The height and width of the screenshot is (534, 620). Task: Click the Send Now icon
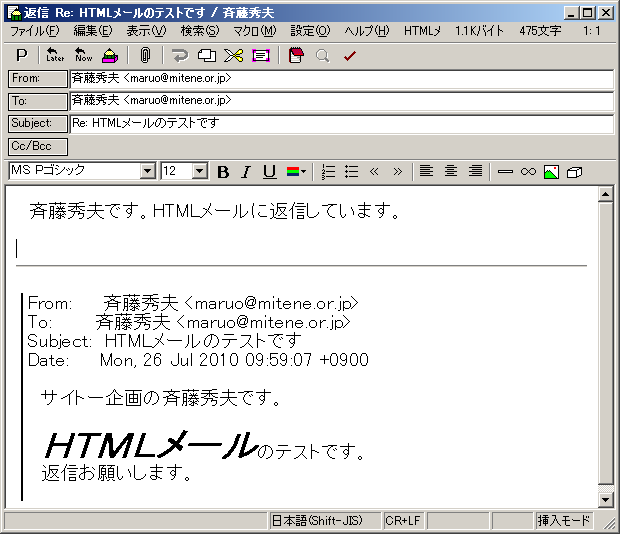[x=83, y=55]
